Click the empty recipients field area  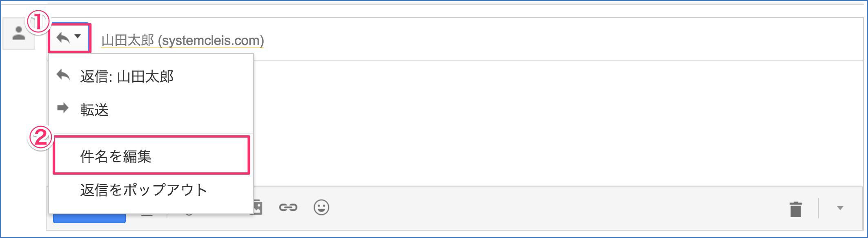pyautogui.click(x=563, y=40)
